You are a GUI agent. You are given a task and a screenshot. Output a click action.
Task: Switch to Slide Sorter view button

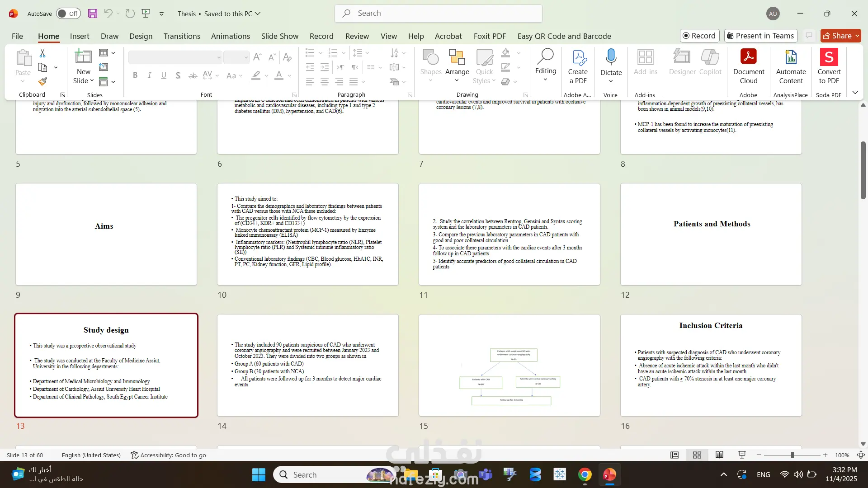pos(697,455)
